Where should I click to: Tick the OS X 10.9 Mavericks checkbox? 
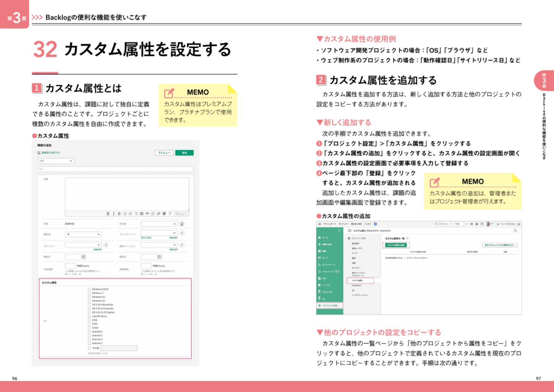tap(89, 305)
